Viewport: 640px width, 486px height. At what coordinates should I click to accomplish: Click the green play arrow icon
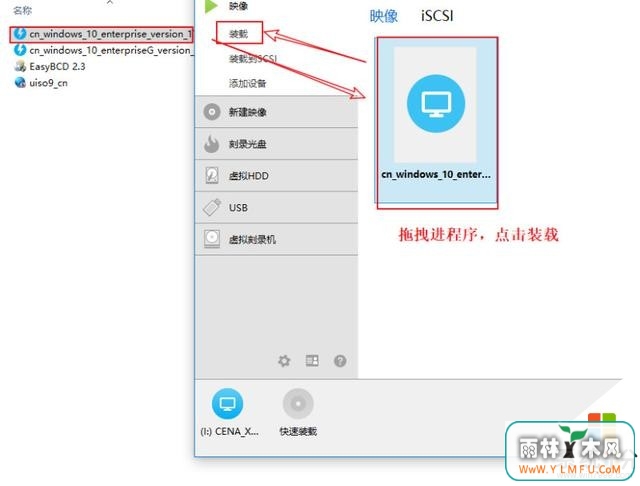coord(211,6)
